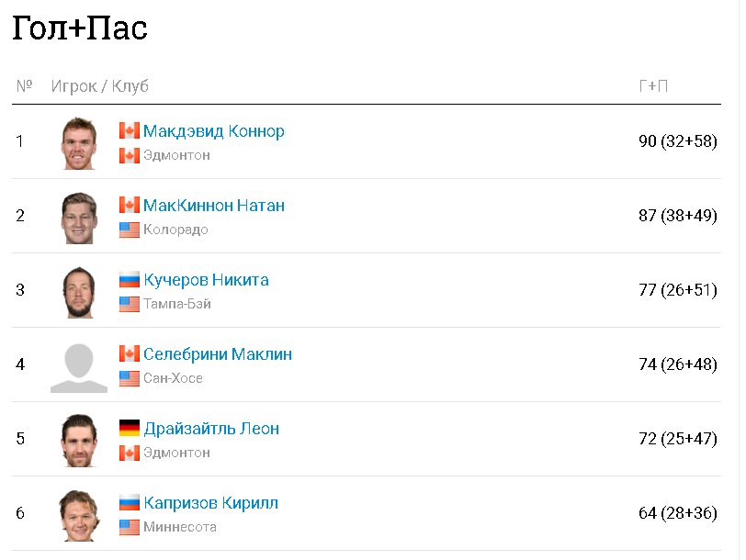Click the Canada flag next to Макдэвид Коннор
The image size is (746, 560).
tap(129, 130)
